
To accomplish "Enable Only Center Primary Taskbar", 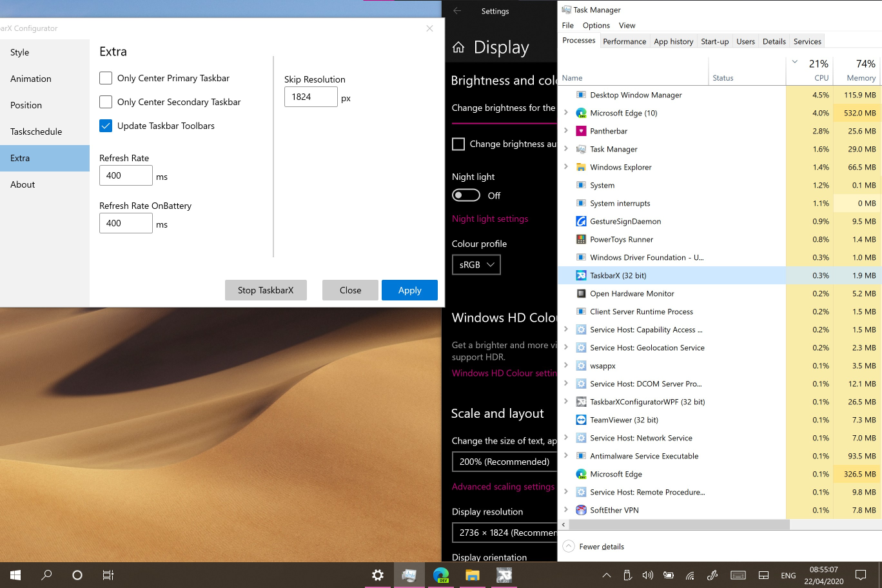I will click(x=106, y=78).
